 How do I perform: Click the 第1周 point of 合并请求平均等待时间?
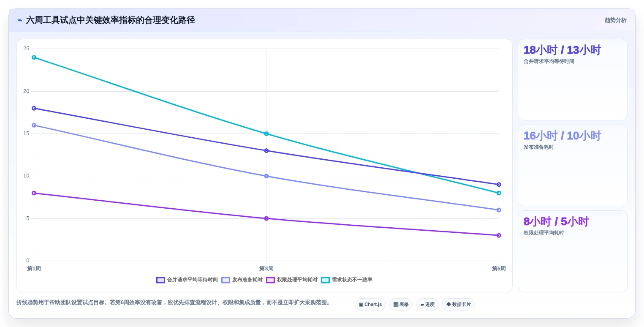[34, 108]
